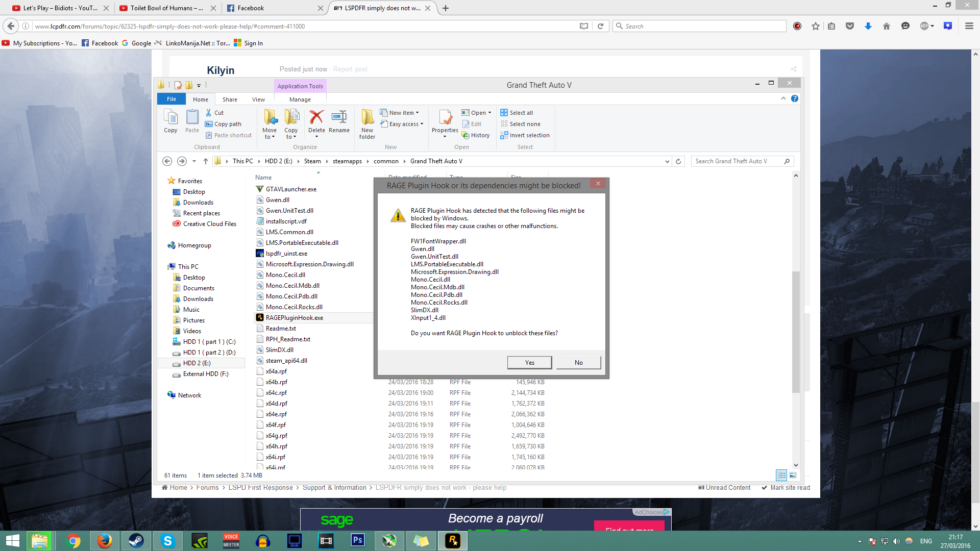Click the Firefox hamburger menu icon
The width and height of the screenshot is (980, 551).
[x=969, y=26]
